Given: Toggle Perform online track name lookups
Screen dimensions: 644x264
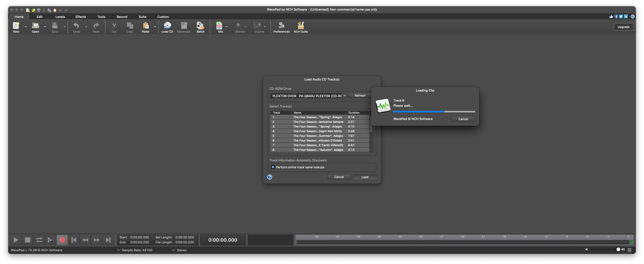Looking at the screenshot, I should click(x=273, y=167).
